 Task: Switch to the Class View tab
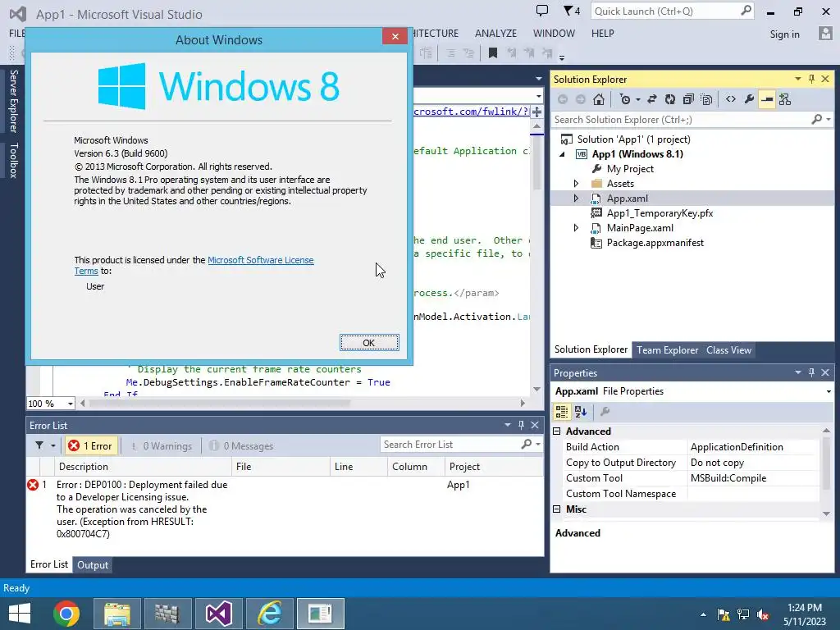tap(728, 349)
